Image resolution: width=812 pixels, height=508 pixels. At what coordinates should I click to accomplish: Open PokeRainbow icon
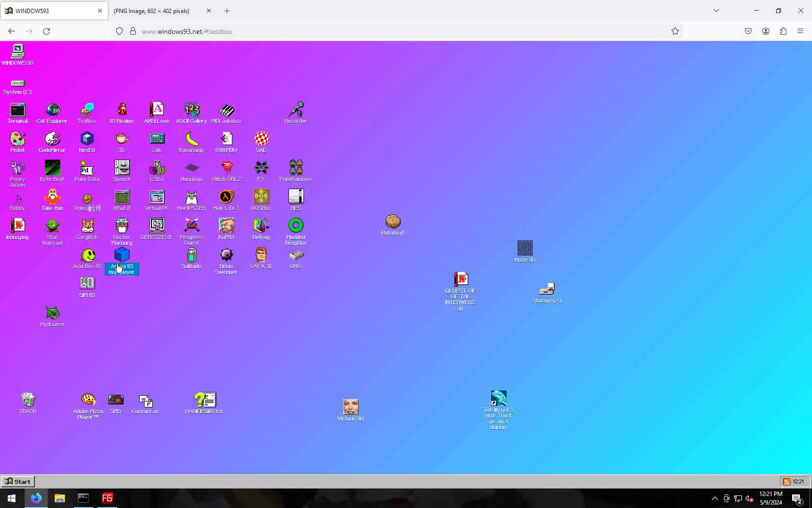tap(296, 171)
